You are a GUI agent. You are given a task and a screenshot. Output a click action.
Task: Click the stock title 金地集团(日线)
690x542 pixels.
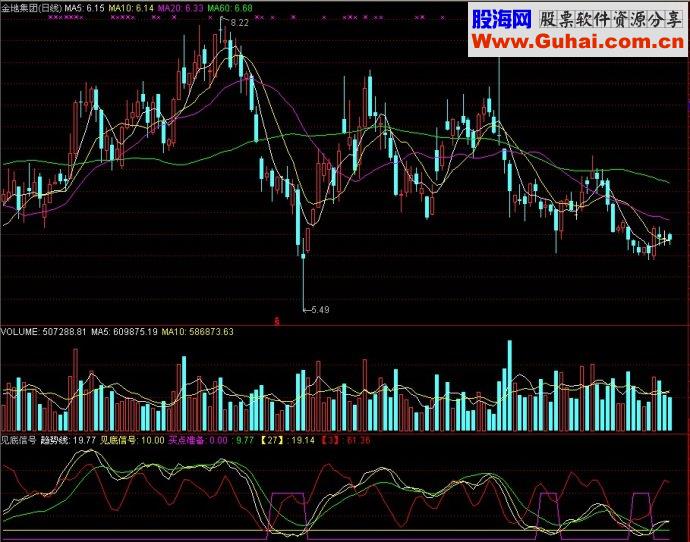[x=32, y=8]
